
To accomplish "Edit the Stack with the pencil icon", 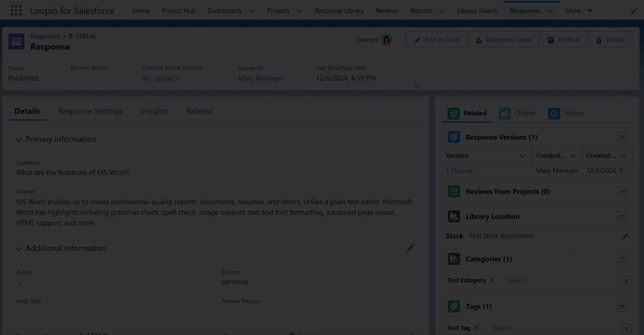I will [x=625, y=236].
